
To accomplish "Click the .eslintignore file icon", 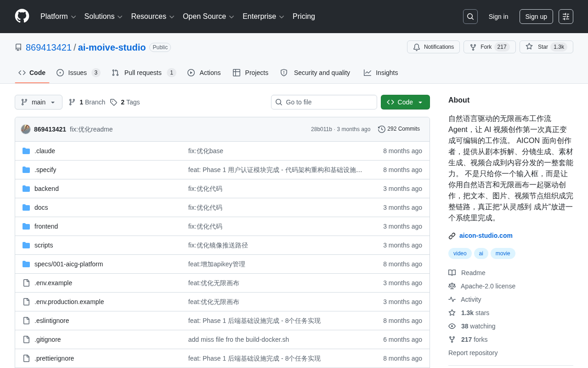I will (x=26, y=321).
